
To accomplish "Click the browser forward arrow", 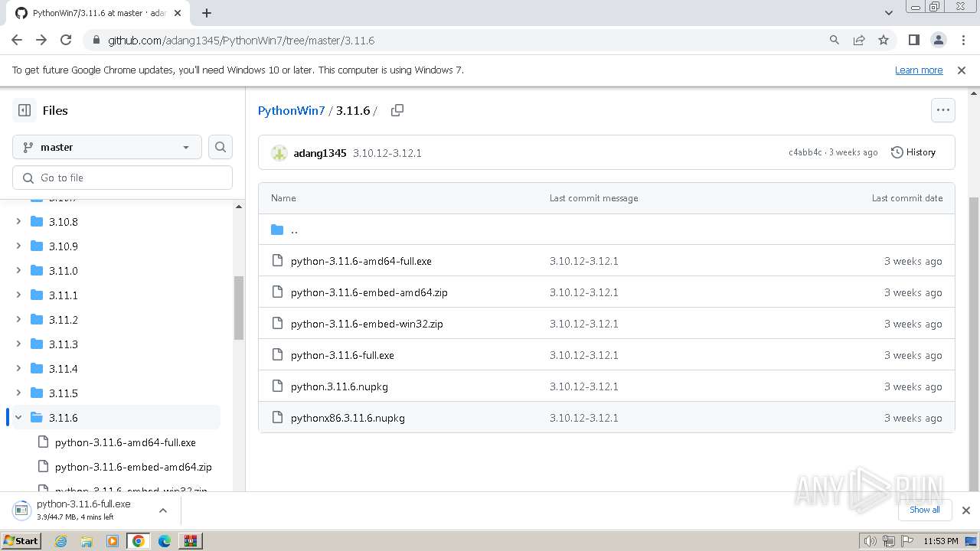I will point(41,41).
